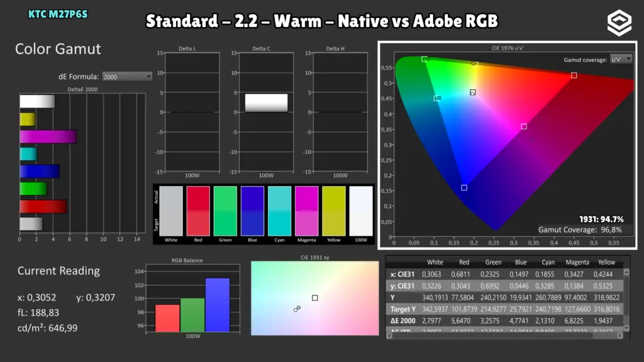Select the 'x: CIE31' row label
The image size is (644, 362).
pyautogui.click(x=402, y=274)
